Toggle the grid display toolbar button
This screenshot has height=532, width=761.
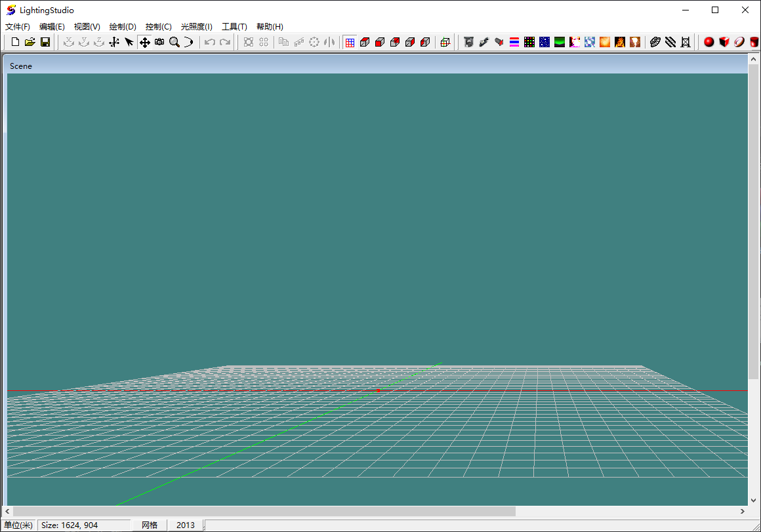(x=350, y=42)
